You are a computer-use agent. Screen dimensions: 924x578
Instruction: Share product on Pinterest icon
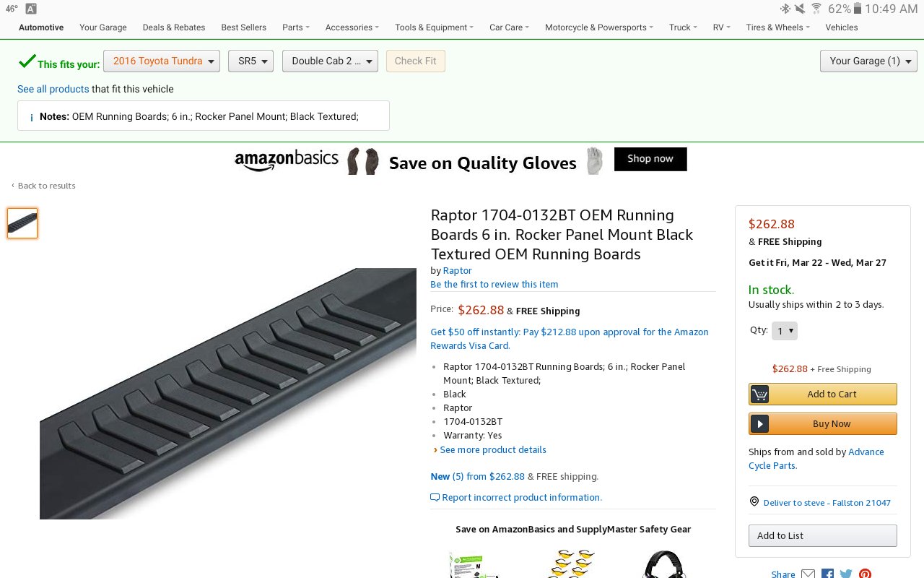tap(865, 574)
